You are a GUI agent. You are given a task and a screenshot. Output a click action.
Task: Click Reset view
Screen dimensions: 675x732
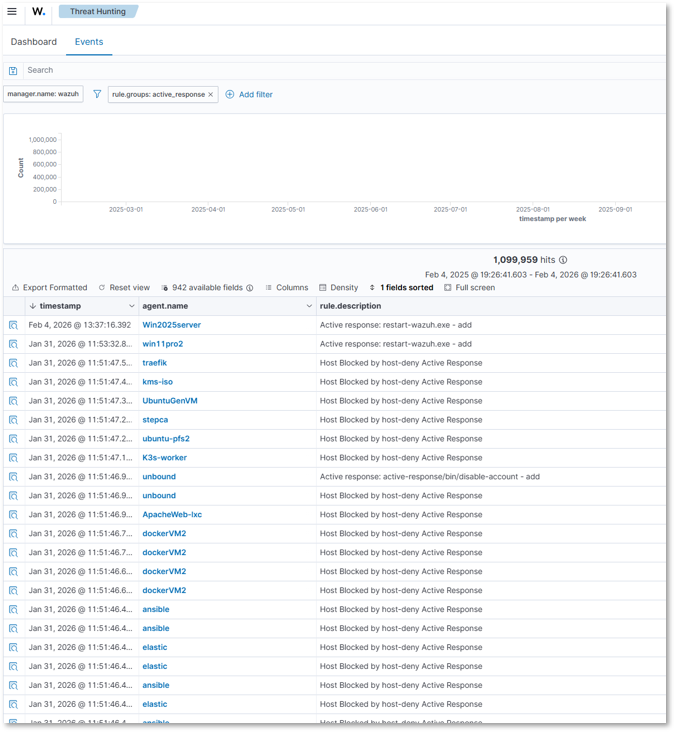[x=124, y=288]
